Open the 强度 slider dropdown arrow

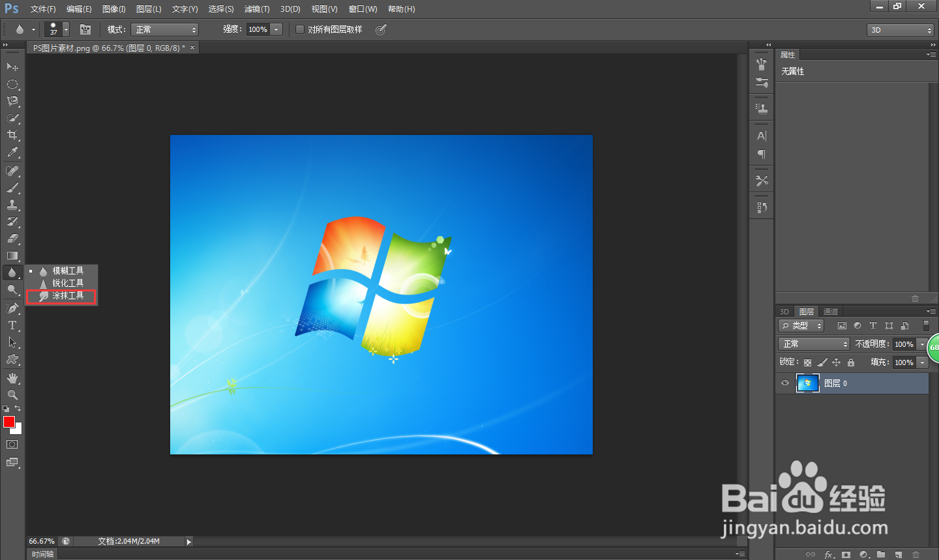pos(276,29)
